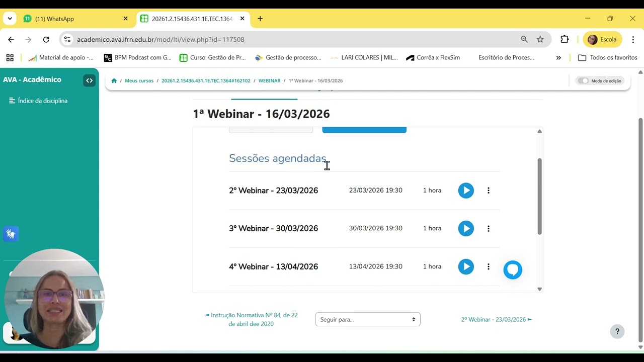This screenshot has height=362, width=644.
Task: Click the help question mark button
Action: pyautogui.click(x=617, y=332)
